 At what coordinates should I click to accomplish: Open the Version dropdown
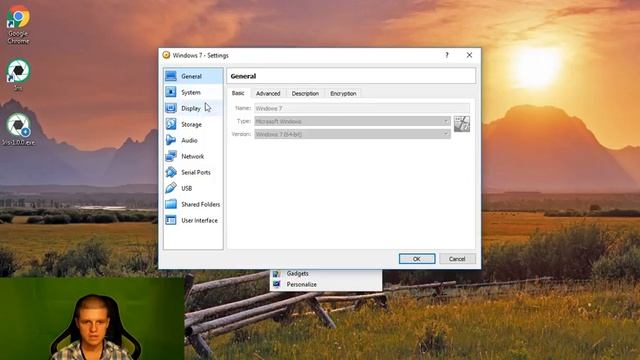(352, 134)
